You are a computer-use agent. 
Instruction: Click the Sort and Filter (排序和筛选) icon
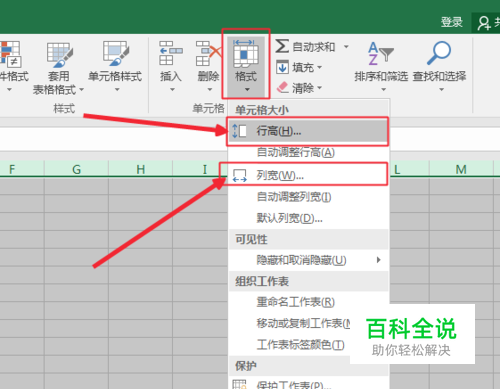click(x=381, y=53)
